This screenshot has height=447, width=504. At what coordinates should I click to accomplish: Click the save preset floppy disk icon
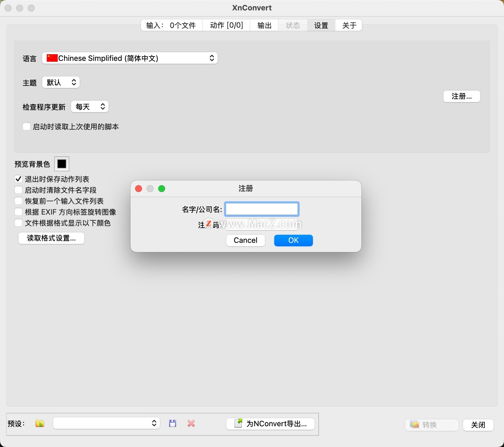click(x=173, y=423)
